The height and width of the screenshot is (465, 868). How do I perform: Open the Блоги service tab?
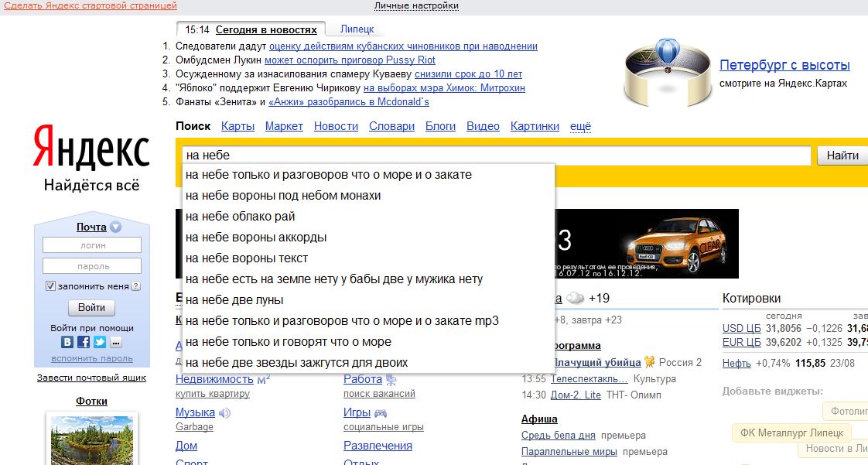tap(441, 126)
